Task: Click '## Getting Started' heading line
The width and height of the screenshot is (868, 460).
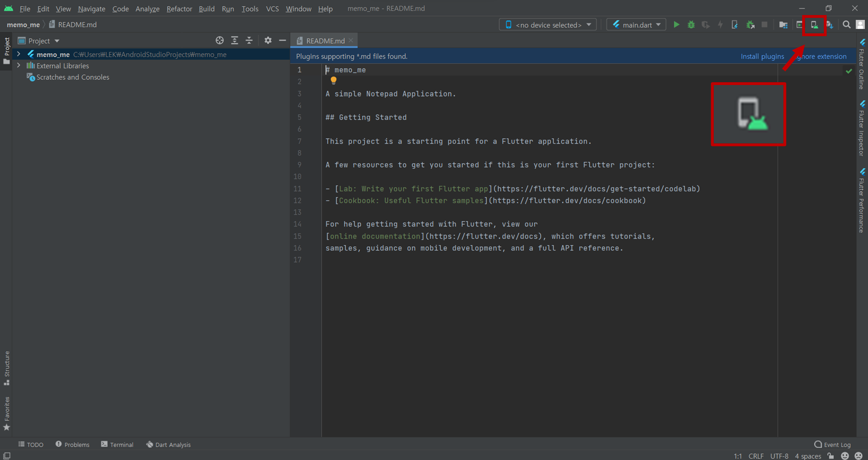Action: (366, 117)
